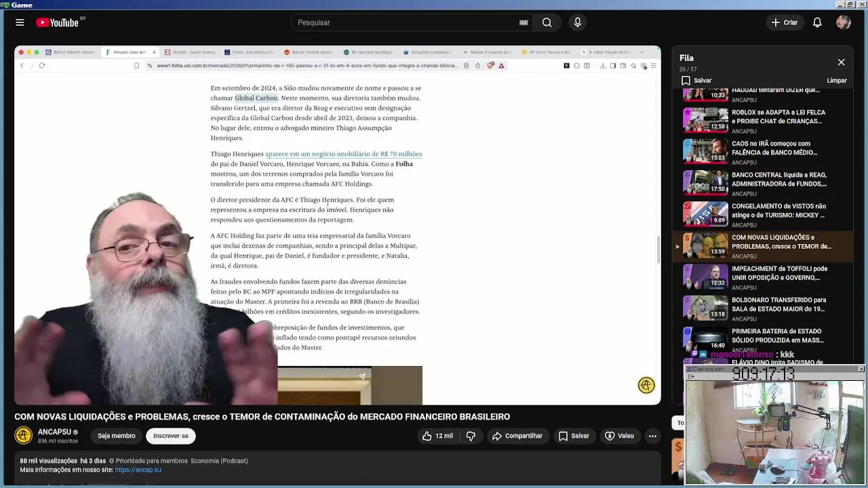
Task: Subscribe with Inscrever-se button
Action: (x=171, y=436)
